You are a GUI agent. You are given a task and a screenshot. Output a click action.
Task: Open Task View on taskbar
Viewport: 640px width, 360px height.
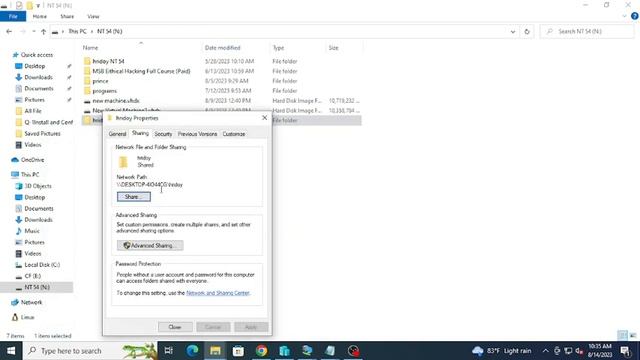[169, 351]
